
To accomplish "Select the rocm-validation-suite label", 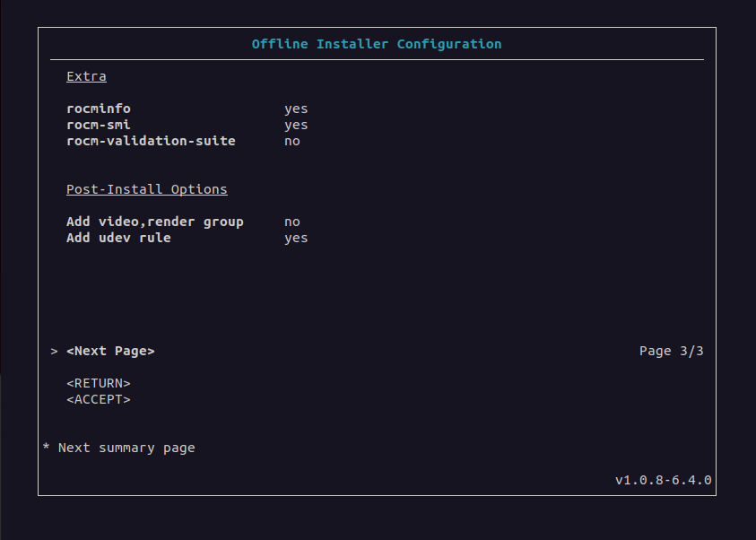I will pos(151,141).
